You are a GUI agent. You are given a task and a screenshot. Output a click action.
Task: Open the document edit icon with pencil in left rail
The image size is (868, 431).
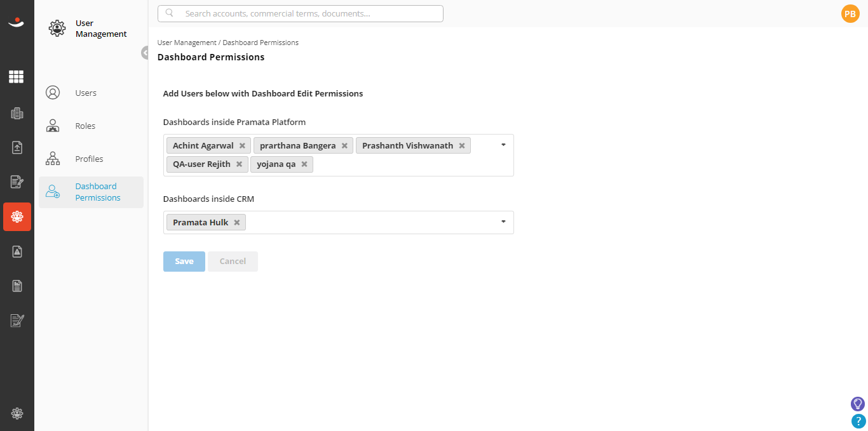point(17,182)
